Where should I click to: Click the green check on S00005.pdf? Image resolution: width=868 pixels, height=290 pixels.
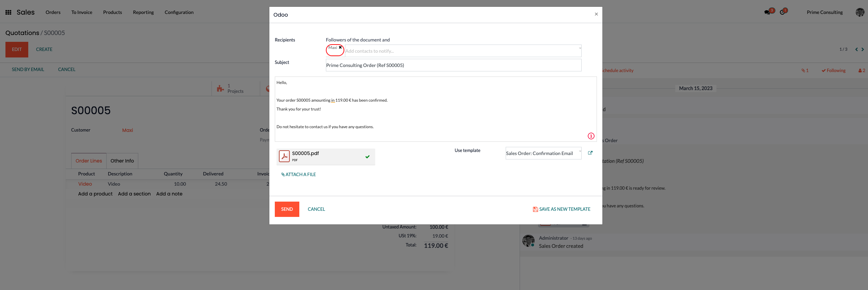(x=367, y=157)
